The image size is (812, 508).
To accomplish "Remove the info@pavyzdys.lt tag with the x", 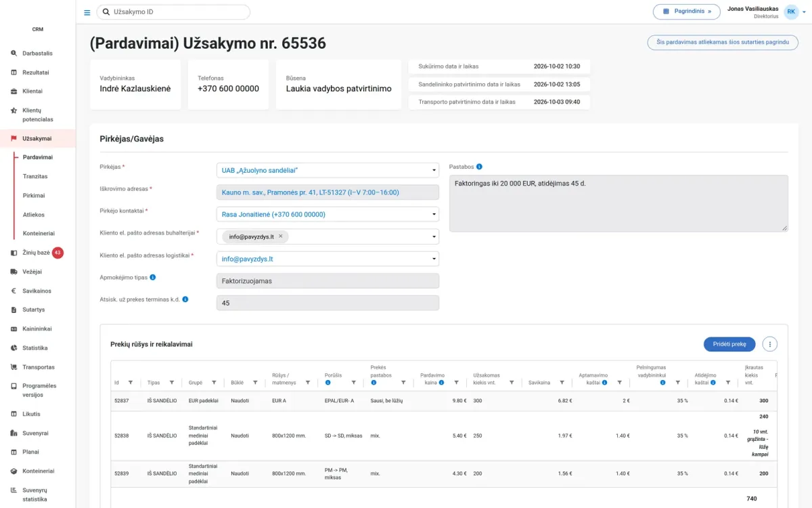I will [281, 236].
